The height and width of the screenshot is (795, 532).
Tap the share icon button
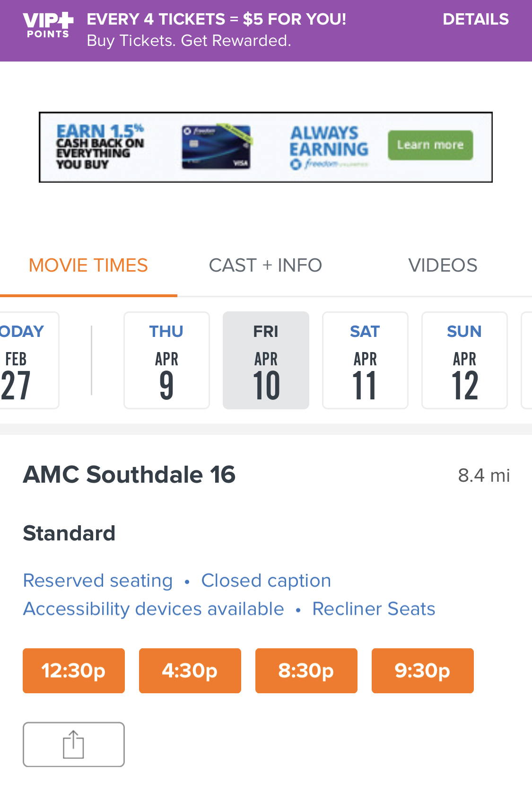click(73, 744)
